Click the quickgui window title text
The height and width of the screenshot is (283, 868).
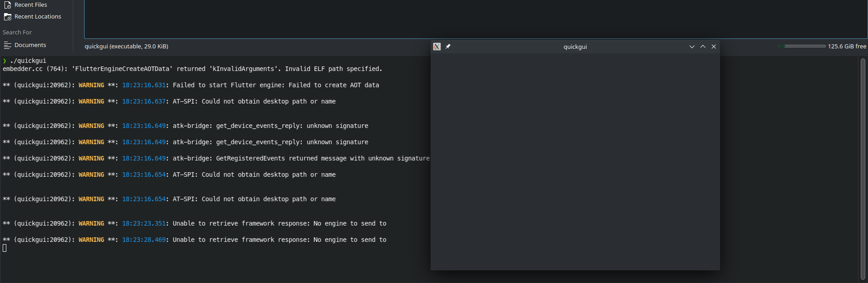[x=575, y=47]
